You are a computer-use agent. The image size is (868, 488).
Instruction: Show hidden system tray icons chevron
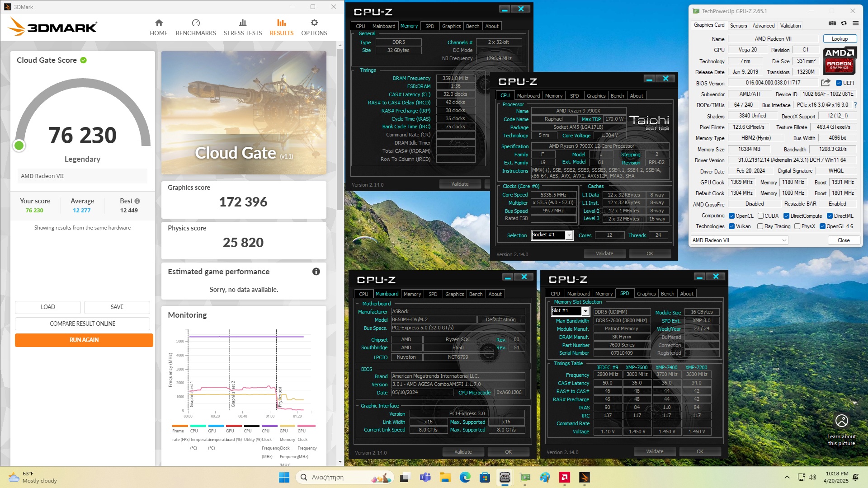tap(787, 477)
